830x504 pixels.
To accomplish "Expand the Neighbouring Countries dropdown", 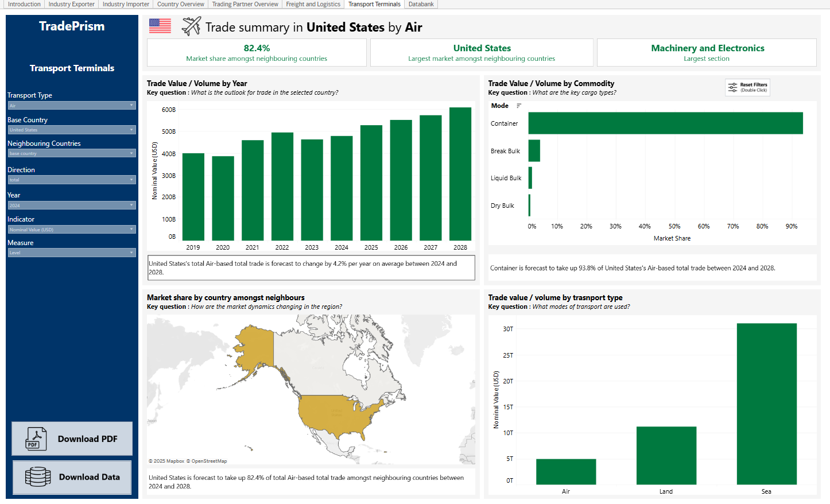I will (x=72, y=153).
